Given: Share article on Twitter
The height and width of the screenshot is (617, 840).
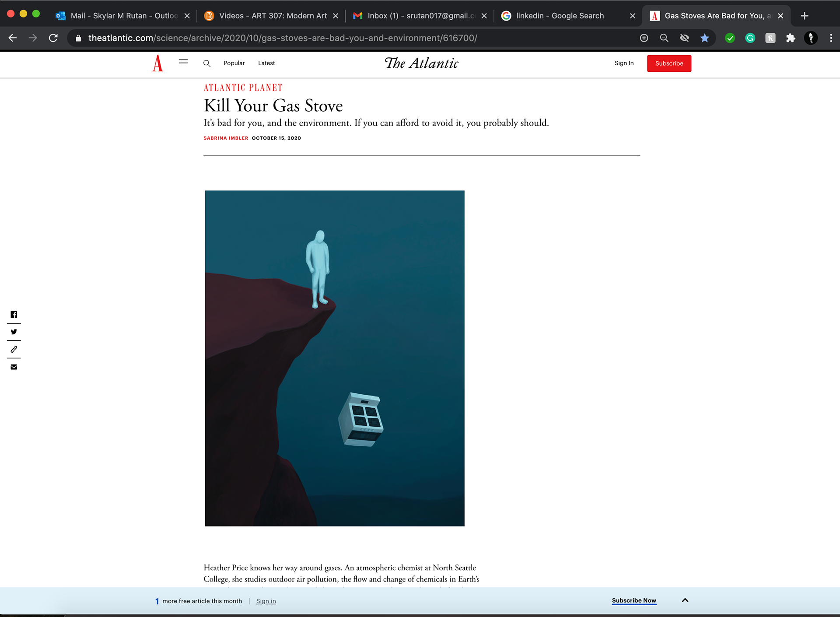Looking at the screenshot, I should click(14, 332).
